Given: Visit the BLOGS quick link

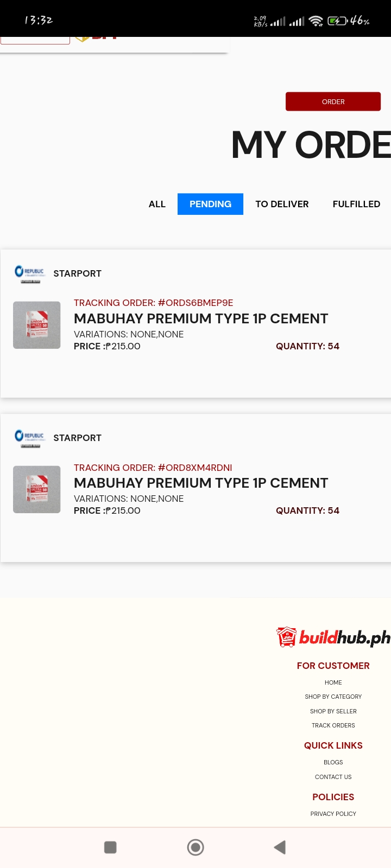Looking at the screenshot, I should (333, 762).
